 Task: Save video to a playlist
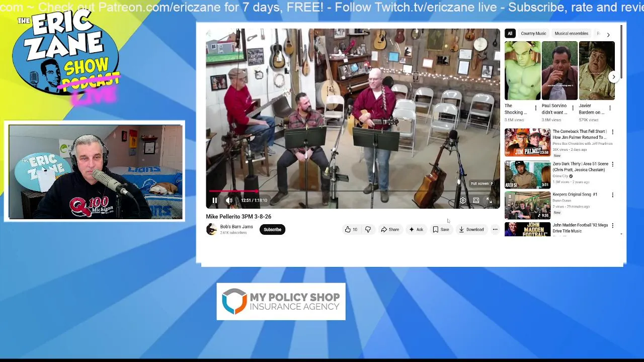click(x=441, y=229)
